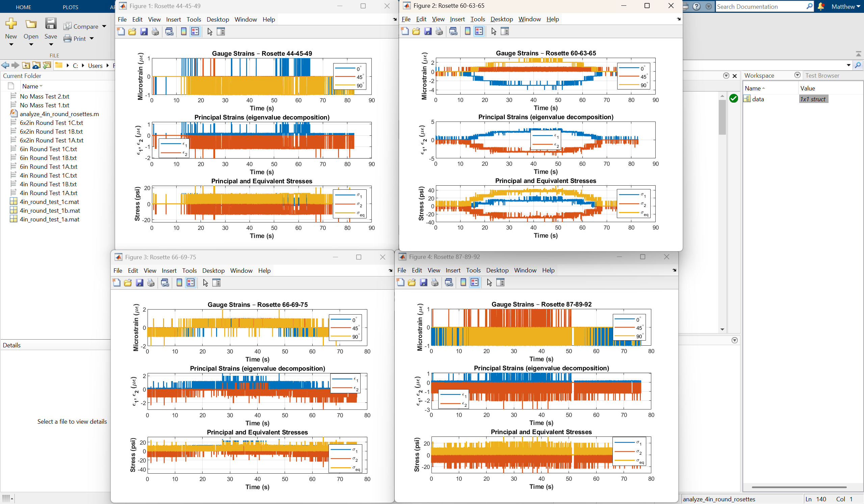Open the Desktop menu in Figure 4

coord(497,270)
